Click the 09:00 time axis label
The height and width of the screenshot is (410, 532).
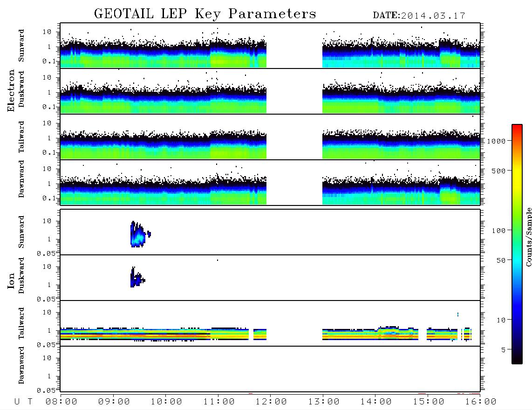[114, 402]
